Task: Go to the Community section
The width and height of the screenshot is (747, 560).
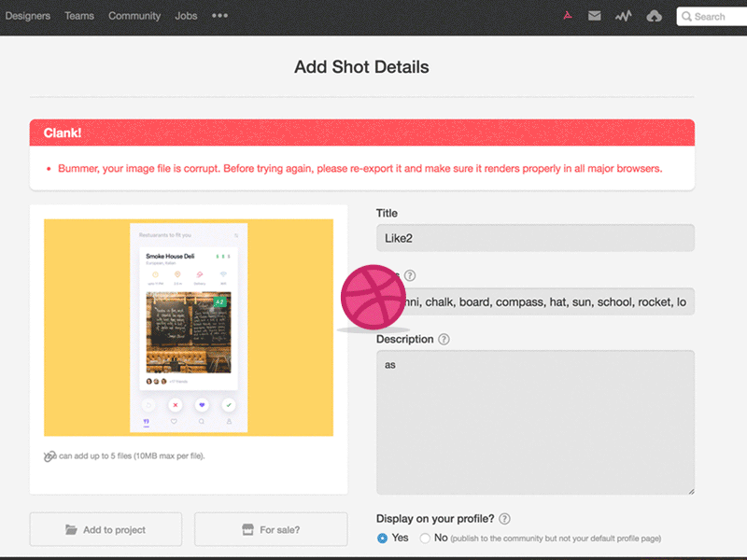Action: pos(134,16)
